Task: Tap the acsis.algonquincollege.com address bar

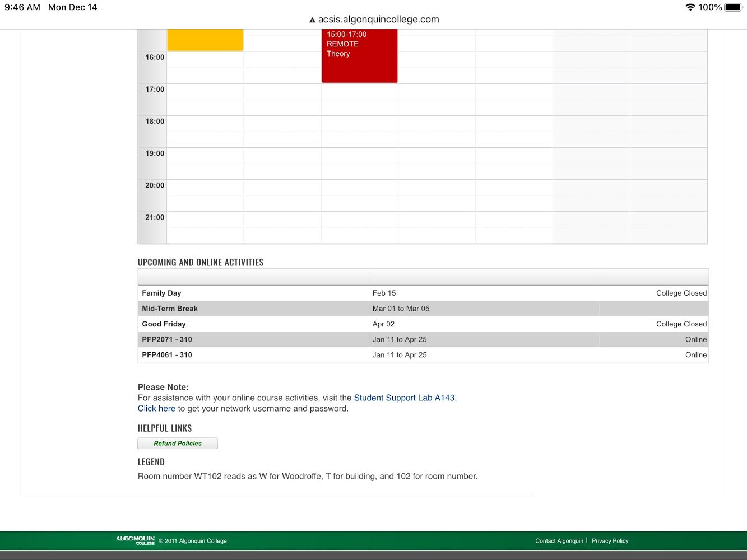Action: (x=378, y=20)
